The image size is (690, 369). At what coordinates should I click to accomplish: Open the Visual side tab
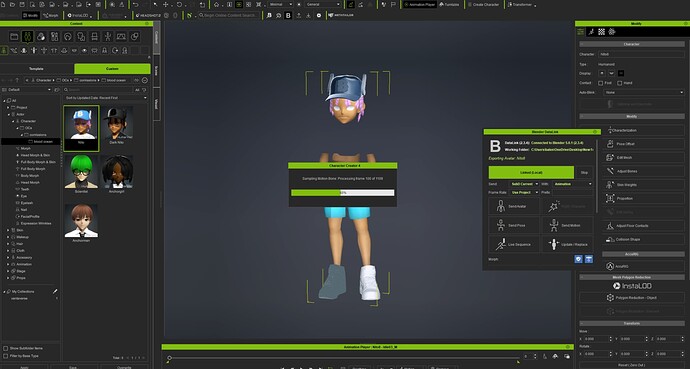[x=156, y=104]
